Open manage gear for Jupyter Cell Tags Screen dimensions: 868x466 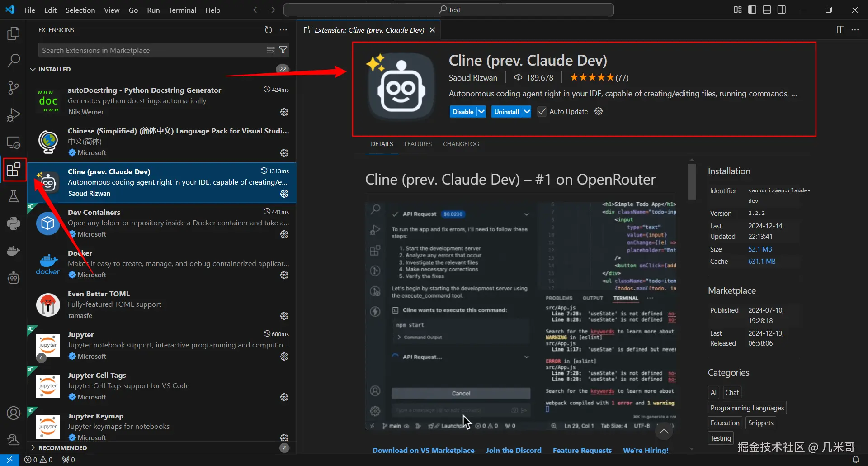[x=284, y=397]
